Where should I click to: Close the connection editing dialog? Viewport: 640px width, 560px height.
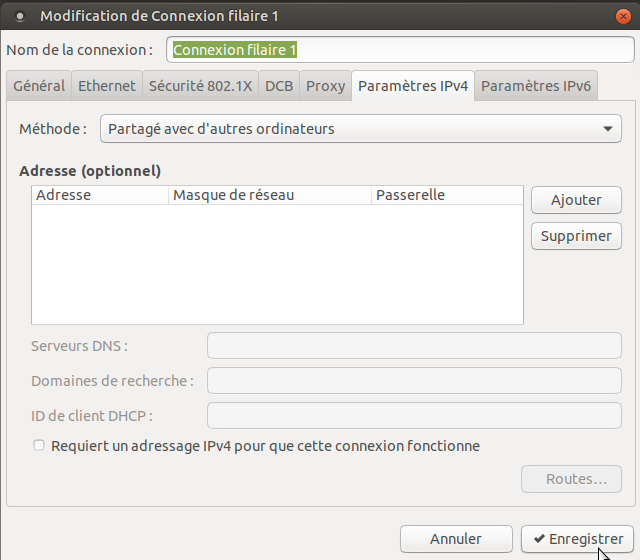[x=622, y=16]
